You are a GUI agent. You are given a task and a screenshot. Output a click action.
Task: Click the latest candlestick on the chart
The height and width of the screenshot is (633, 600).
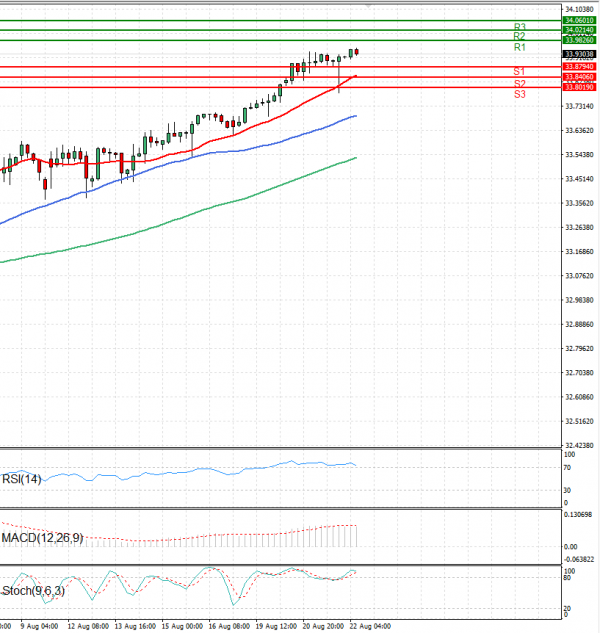pos(357,52)
